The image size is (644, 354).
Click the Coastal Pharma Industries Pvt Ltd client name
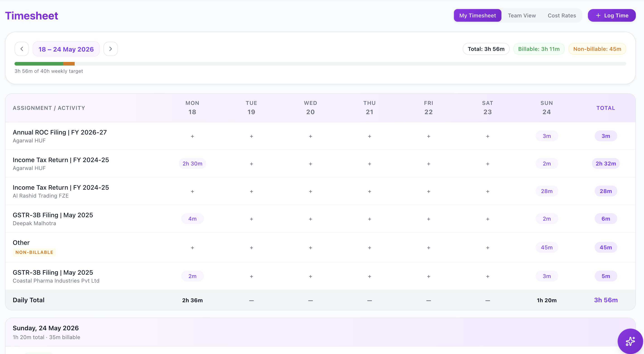56,281
